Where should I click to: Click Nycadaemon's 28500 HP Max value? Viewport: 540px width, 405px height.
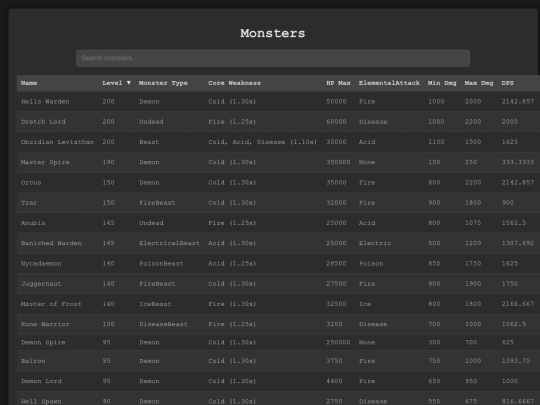[x=336, y=263]
